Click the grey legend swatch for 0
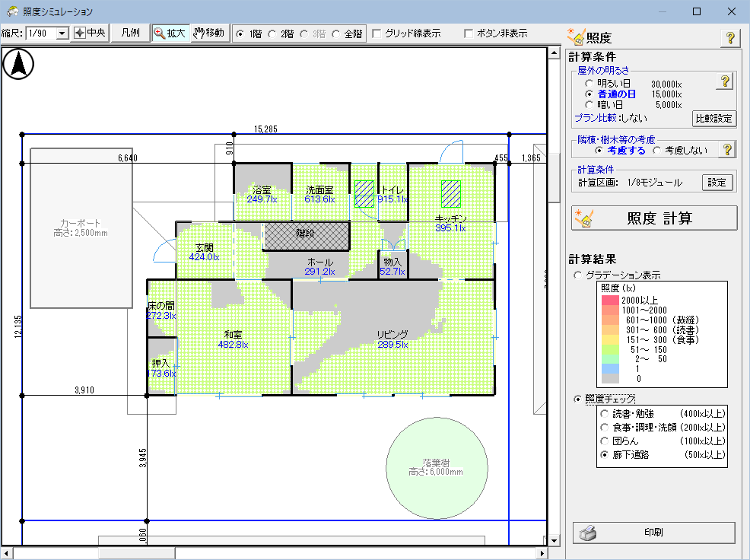Screen dimensions: 750x560 click(x=610, y=379)
